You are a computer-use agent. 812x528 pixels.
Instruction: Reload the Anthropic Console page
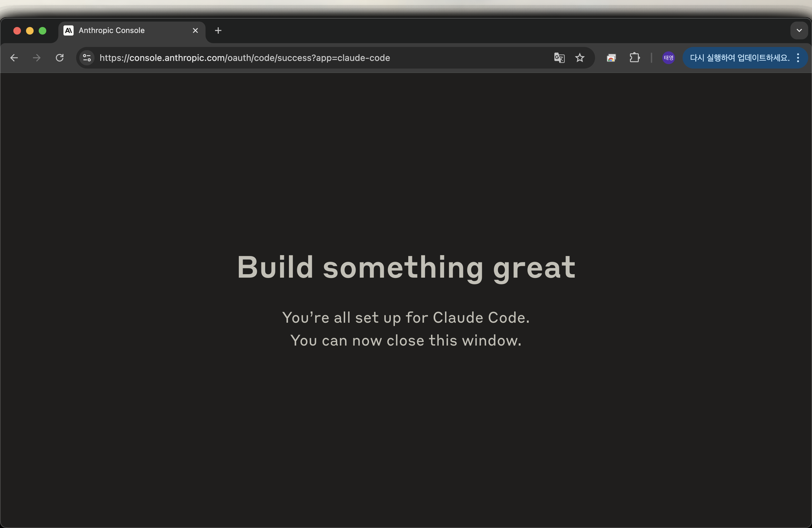(60, 58)
